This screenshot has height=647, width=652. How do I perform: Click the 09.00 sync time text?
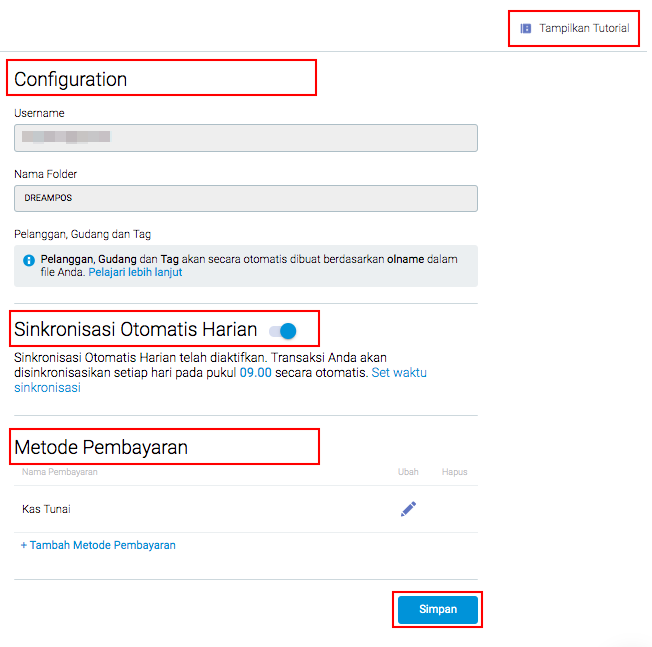(x=255, y=372)
